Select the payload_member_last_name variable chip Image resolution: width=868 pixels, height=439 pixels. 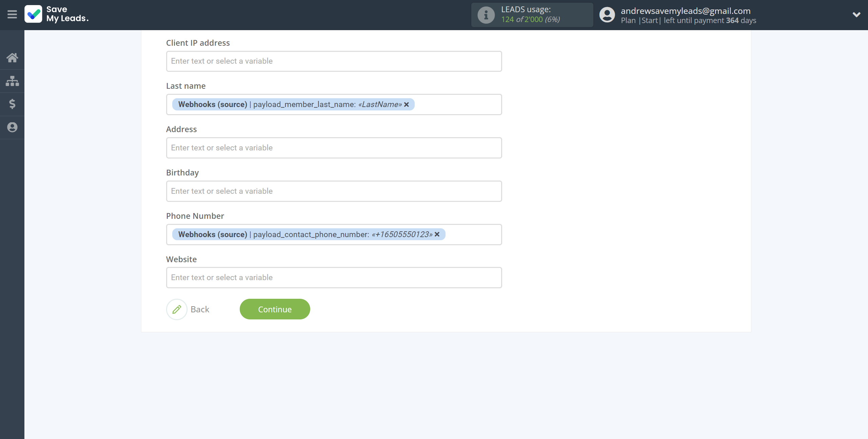tap(293, 104)
